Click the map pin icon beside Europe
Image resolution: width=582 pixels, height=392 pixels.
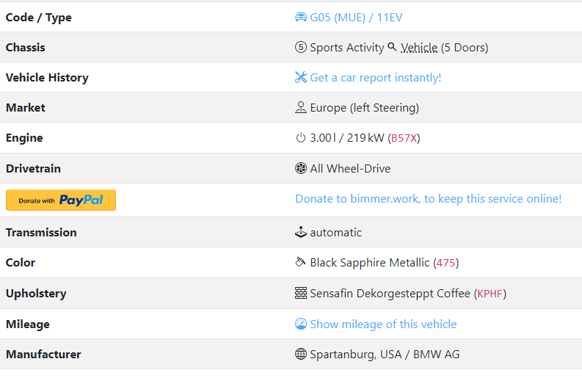point(301,107)
